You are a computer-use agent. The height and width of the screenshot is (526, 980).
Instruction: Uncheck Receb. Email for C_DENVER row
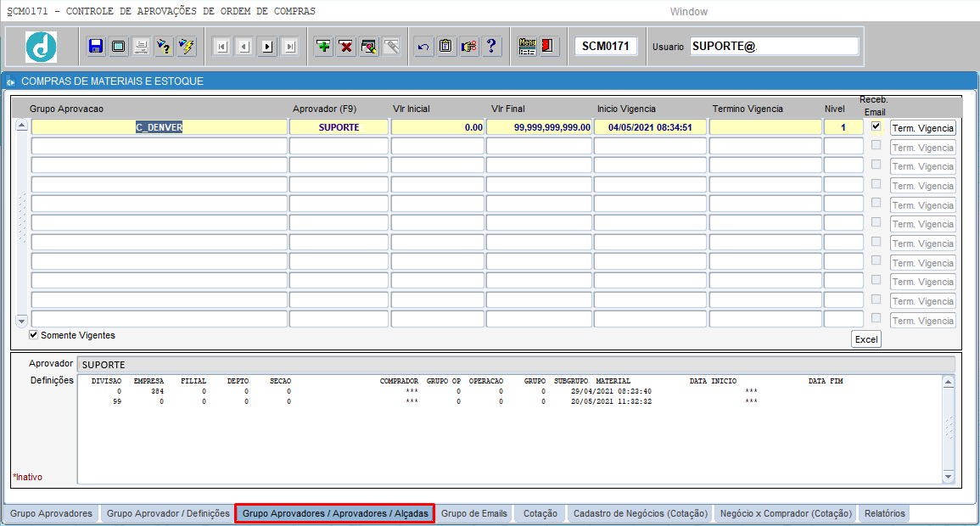[876, 126]
